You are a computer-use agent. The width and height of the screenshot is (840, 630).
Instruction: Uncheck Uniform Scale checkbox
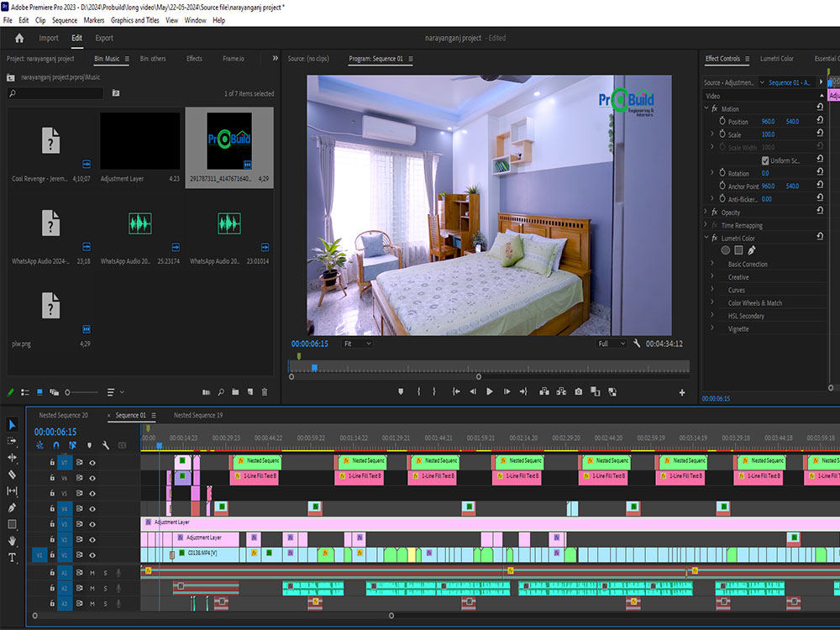pos(765,160)
